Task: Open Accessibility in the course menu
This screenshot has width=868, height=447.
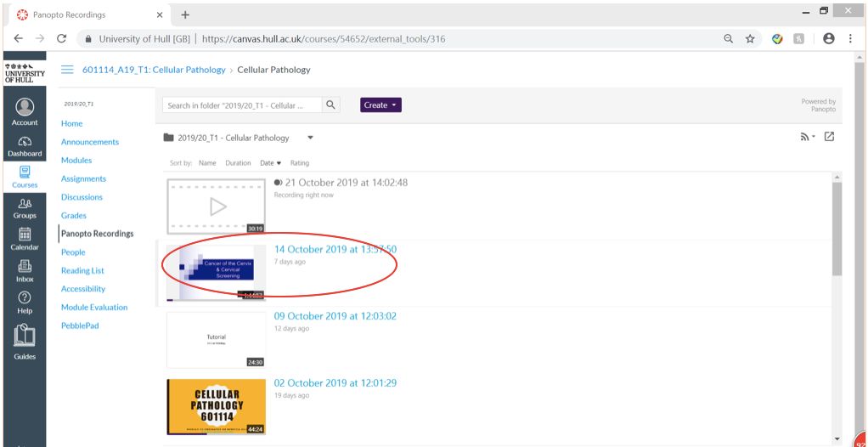Action: click(x=83, y=289)
